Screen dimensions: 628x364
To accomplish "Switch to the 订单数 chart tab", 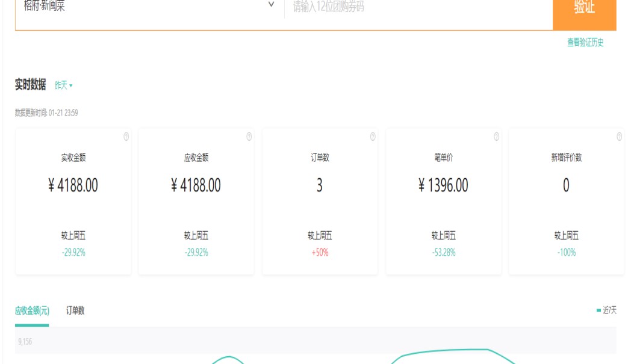I will click(x=75, y=310).
